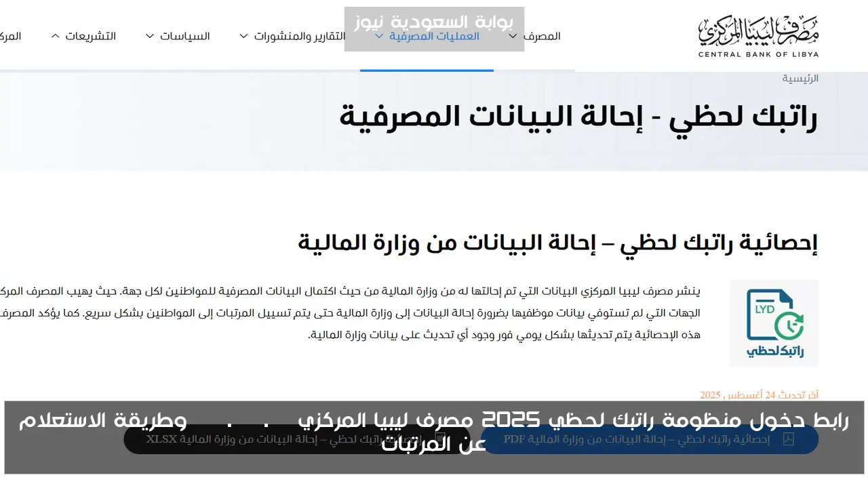Screen dimensions: 868x488
Task: Click the راتبك لحظي LYD app image
Action: point(774,323)
